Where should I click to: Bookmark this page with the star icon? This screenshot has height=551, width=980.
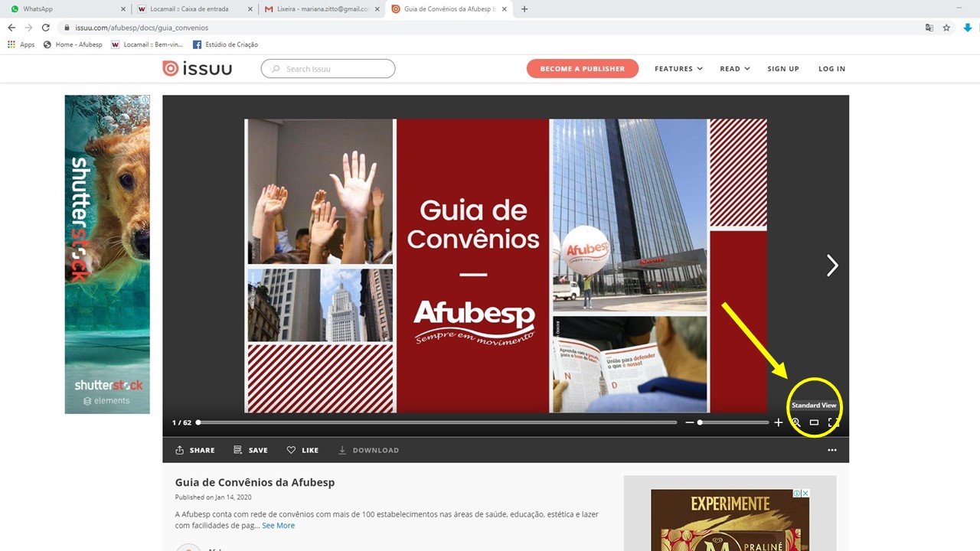tap(946, 28)
